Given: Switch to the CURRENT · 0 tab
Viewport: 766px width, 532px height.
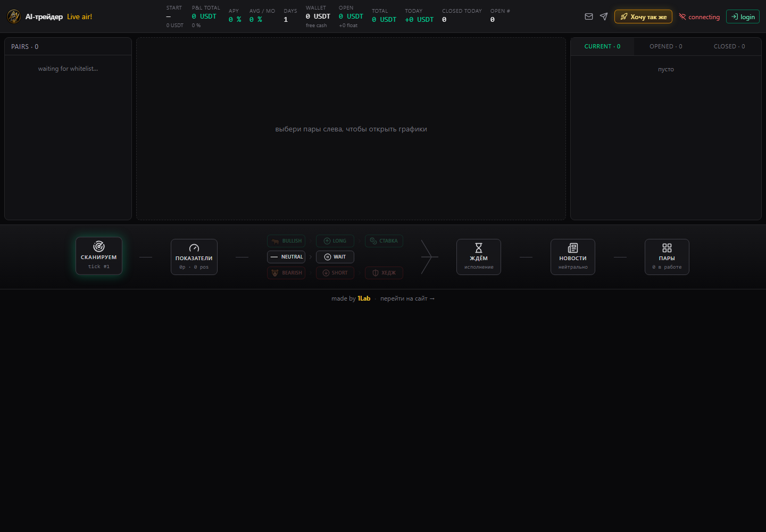Looking at the screenshot, I should [602, 46].
